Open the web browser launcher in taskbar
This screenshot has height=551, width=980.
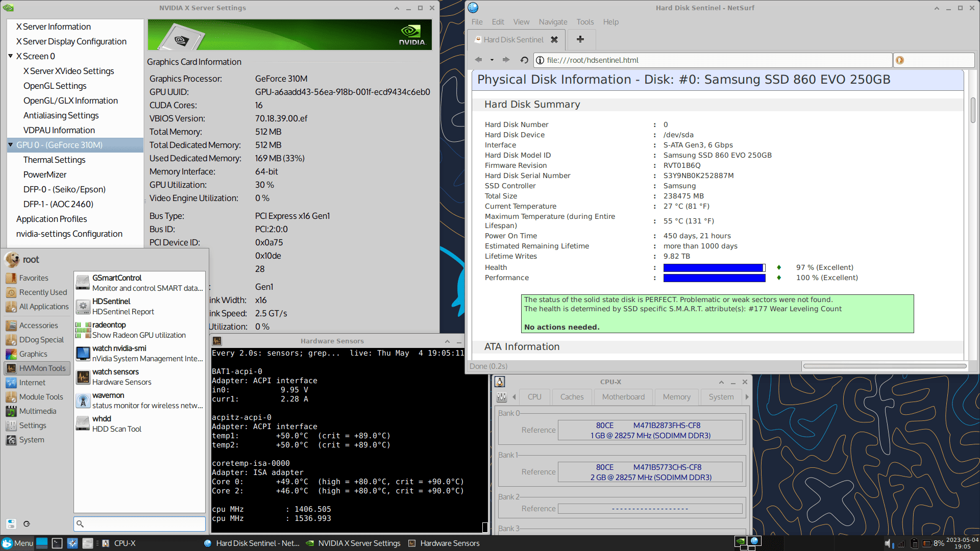[72, 543]
